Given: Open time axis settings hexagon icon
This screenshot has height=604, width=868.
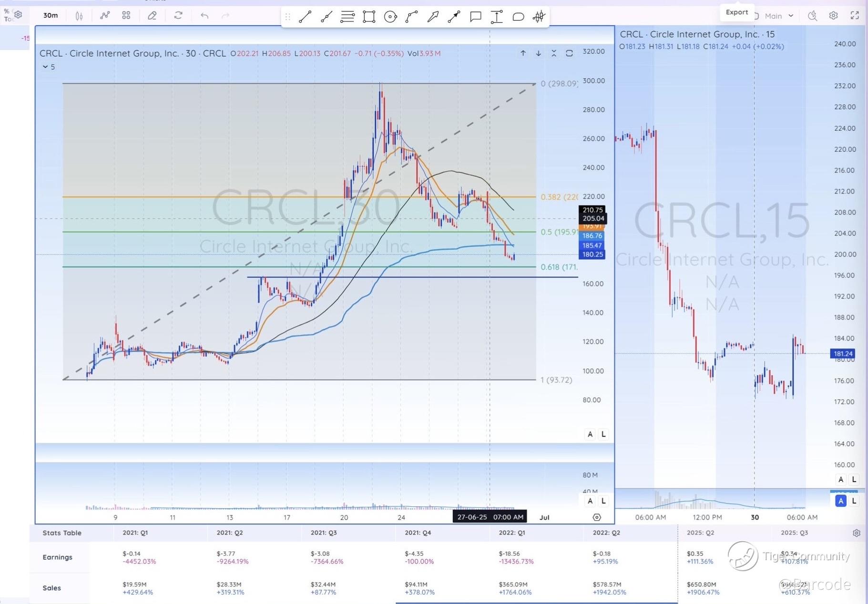Looking at the screenshot, I should tap(597, 517).
